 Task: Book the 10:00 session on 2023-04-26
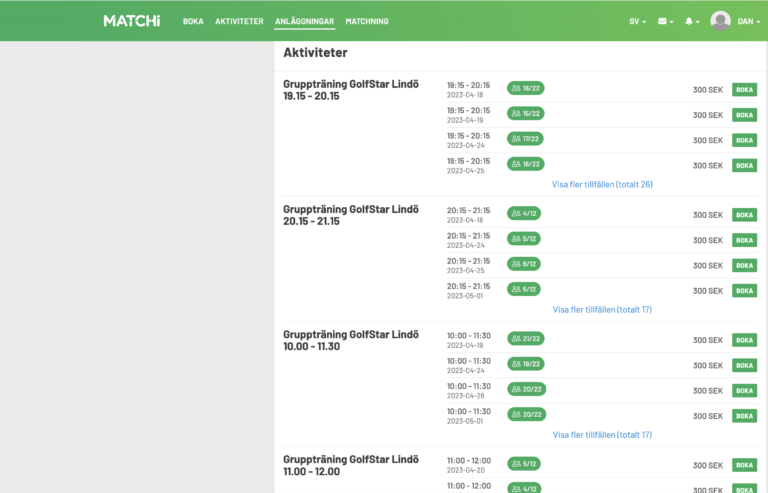tap(744, 390)
